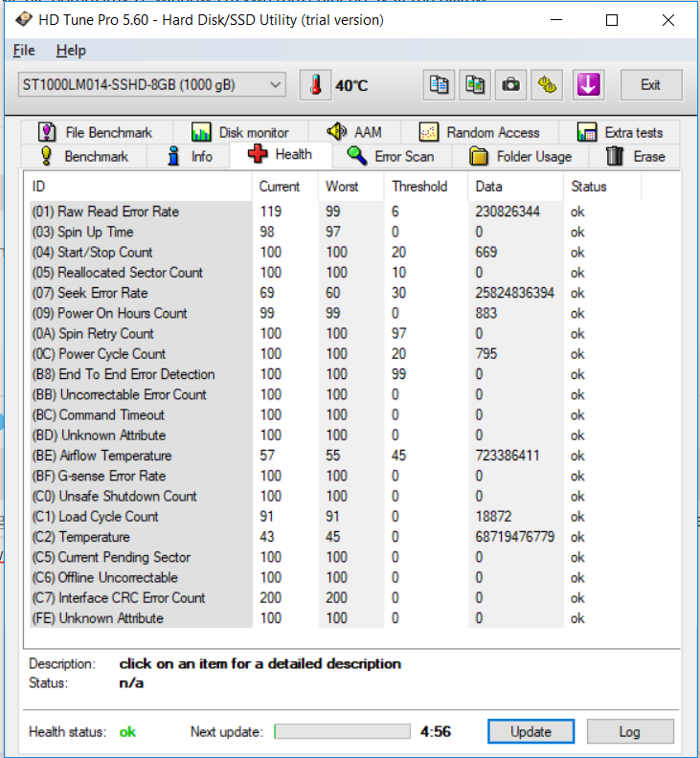This screenshot has height=758, width=700.
Task: Select the Command Timeout row
Action: [x=335, y=414]
